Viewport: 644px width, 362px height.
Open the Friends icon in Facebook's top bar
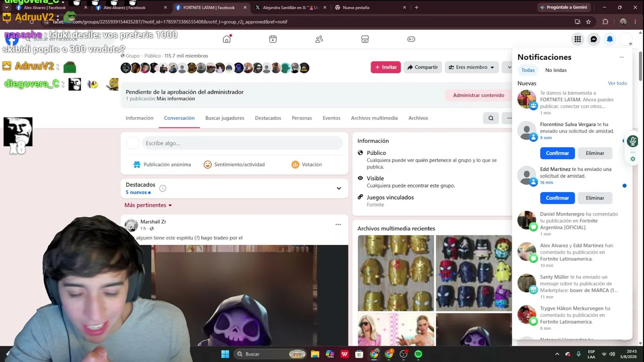pos(319,39)
